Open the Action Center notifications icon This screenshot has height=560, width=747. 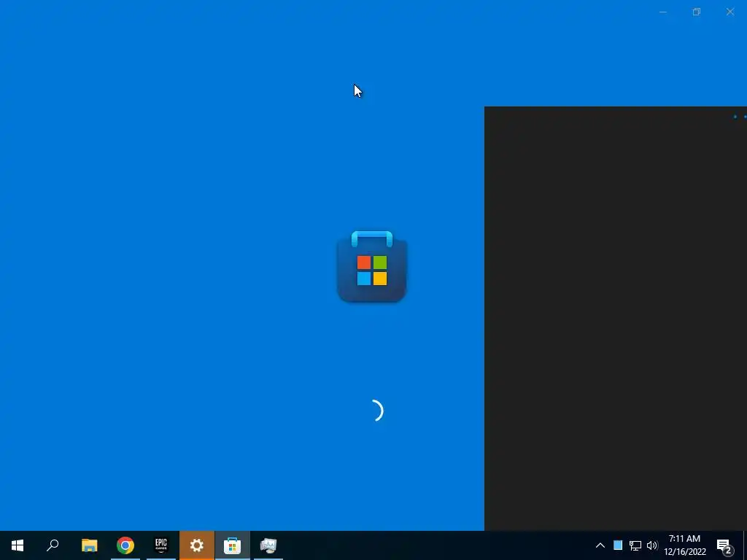tap(725, 545)
